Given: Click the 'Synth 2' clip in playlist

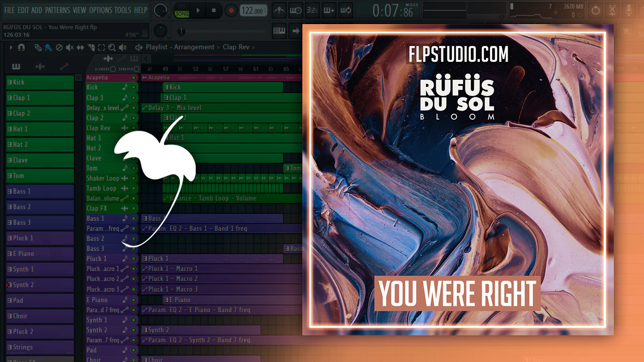Looking at the screenshot, I should point(201,330).
